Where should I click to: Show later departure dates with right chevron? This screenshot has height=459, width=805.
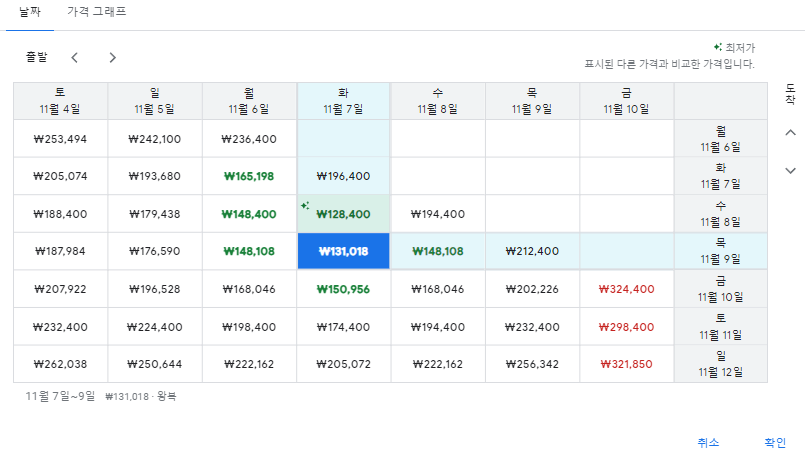pos(112,58)
